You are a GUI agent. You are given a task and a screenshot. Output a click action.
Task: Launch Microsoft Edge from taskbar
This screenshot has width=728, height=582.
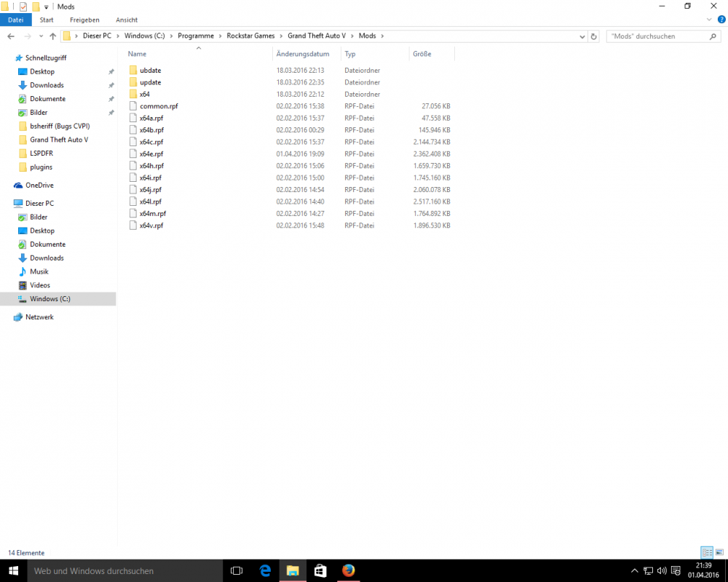point(265,570)
